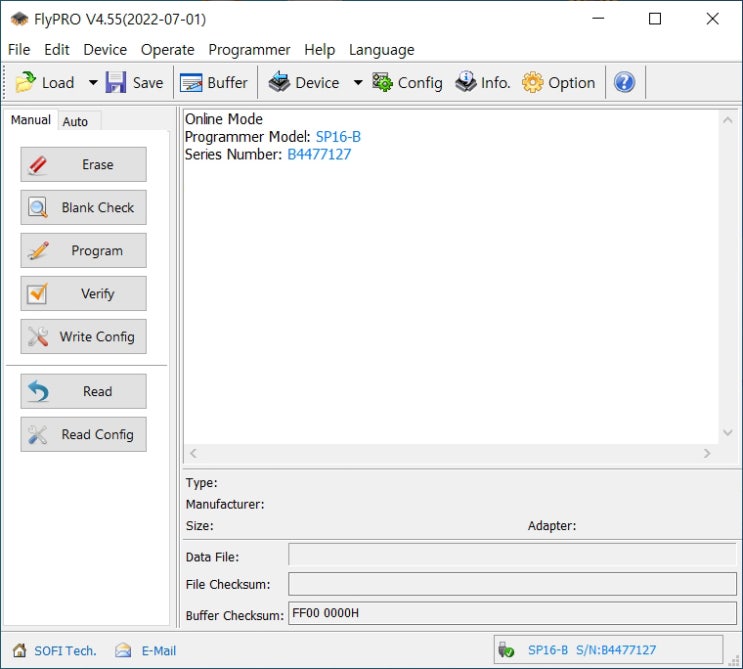Click the Save floppy disk icon
This screenshot has height=669, width=743.
pos(116,83)
